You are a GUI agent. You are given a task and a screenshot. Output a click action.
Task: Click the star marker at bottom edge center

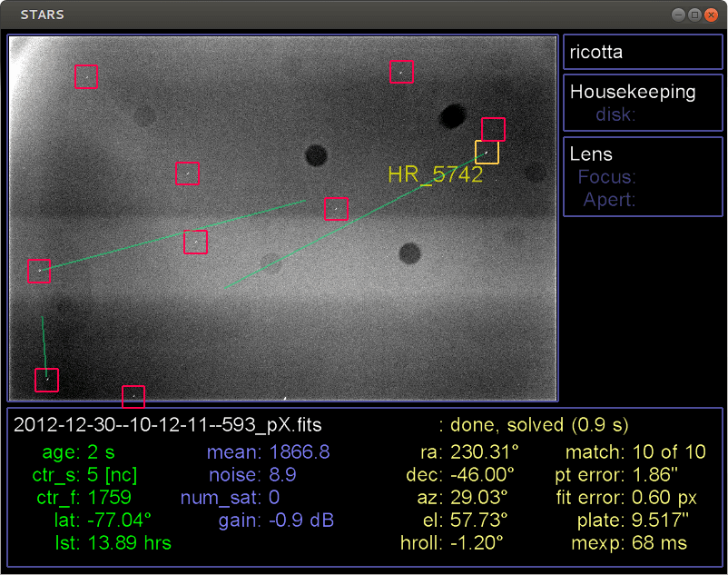133,396
